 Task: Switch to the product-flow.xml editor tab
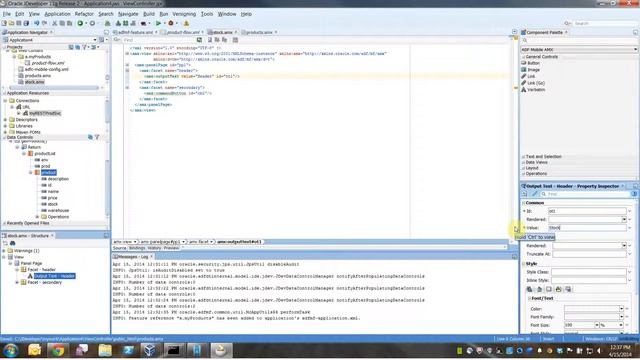183,32
